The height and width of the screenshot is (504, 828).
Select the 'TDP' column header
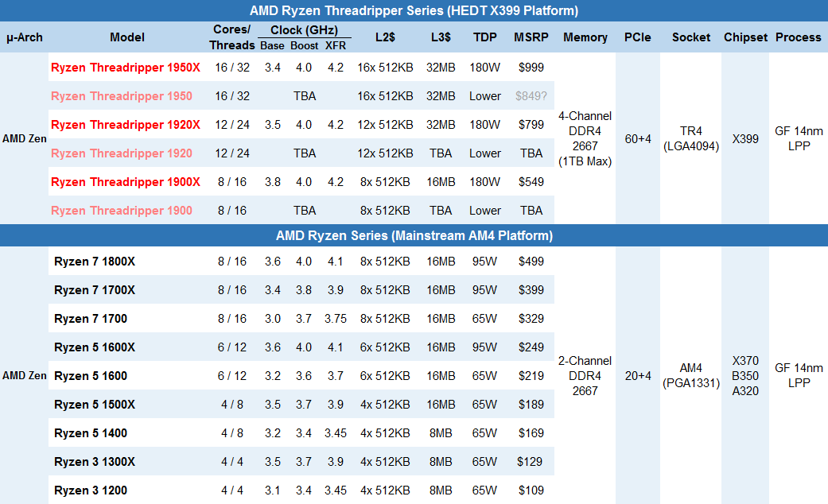point(484,37)
